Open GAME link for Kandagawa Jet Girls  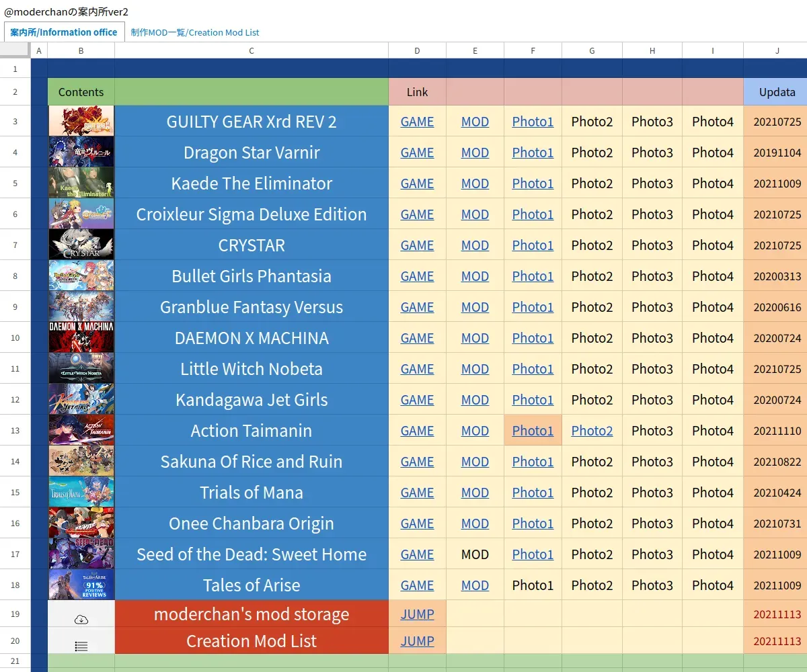click(417, 400)
